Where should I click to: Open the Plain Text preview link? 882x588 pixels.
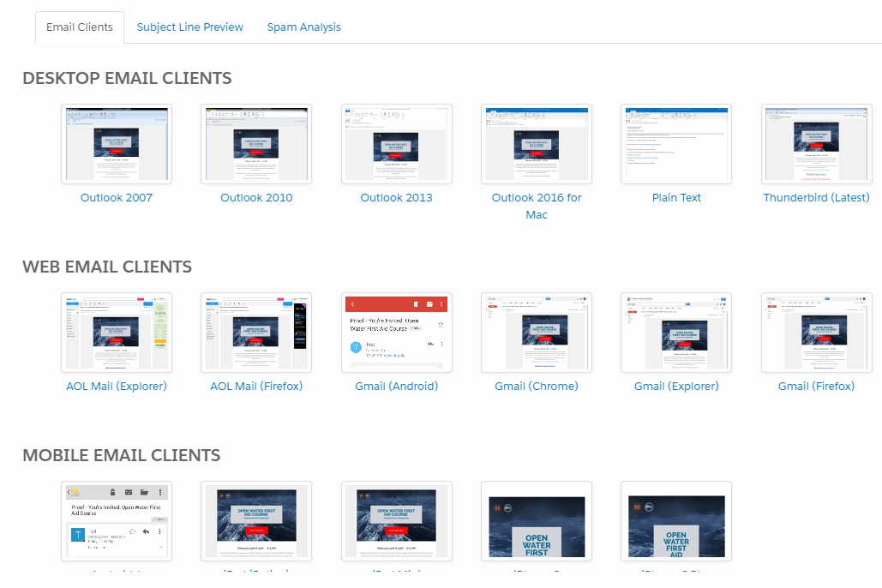(x=676, y=197)
